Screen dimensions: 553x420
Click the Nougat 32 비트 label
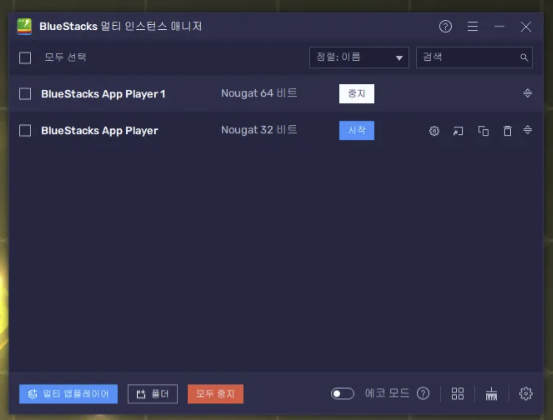click(x=259, y=130)
